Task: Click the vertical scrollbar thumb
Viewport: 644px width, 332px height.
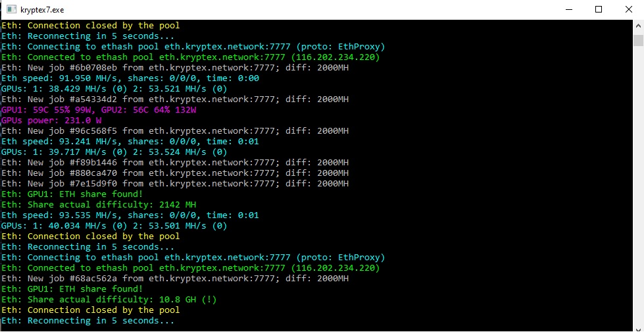Action: [638, 41]
